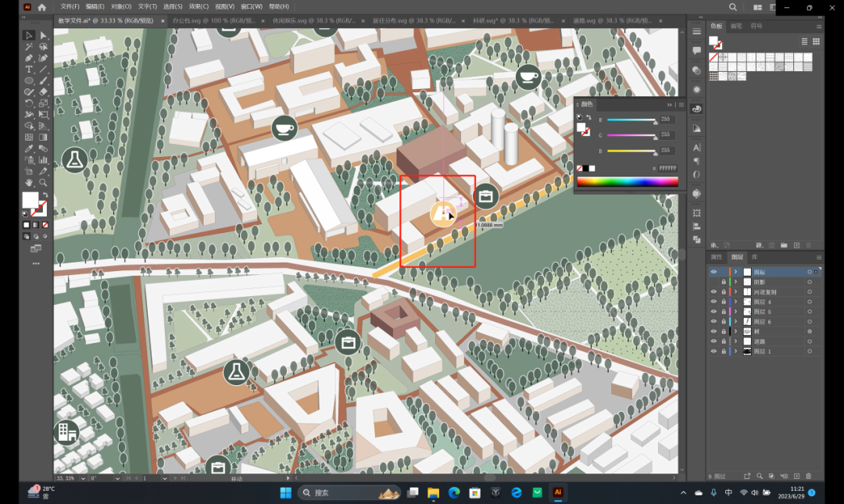This screenshot has width=844, height=504.
Task: Select the Paintbrush tool
Action: 43,80
